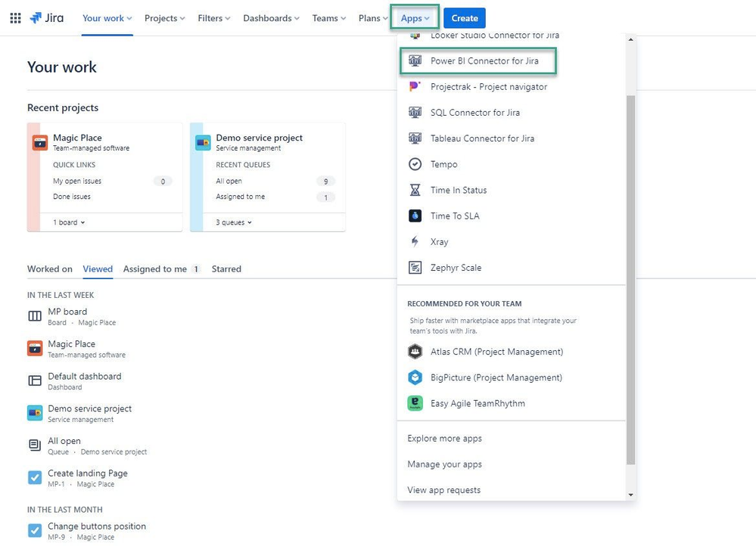Click the Easy Agile TeamRhythm green icon

[415, 403]
